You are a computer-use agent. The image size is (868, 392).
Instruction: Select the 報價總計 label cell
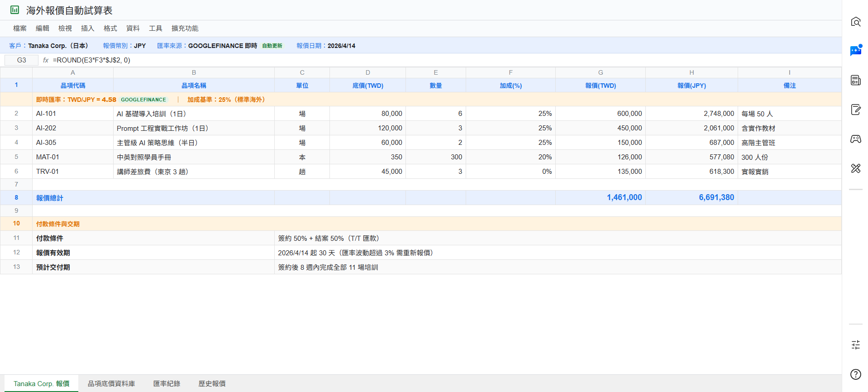(153, 198)
